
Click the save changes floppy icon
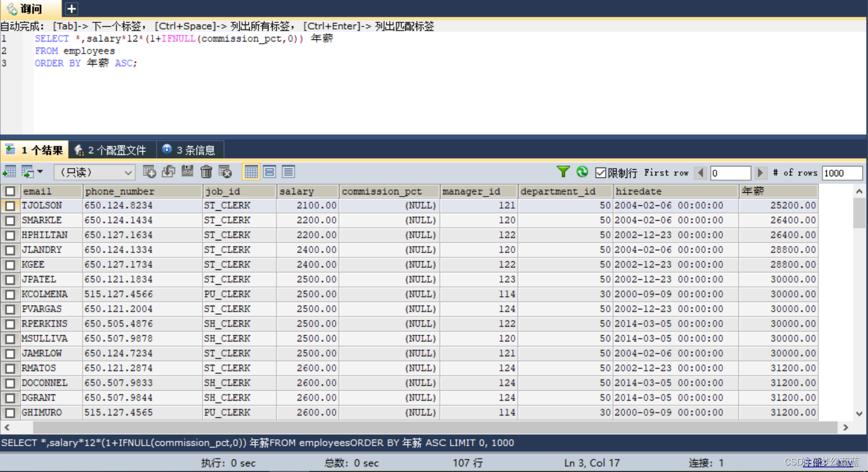tap(188, 172)
